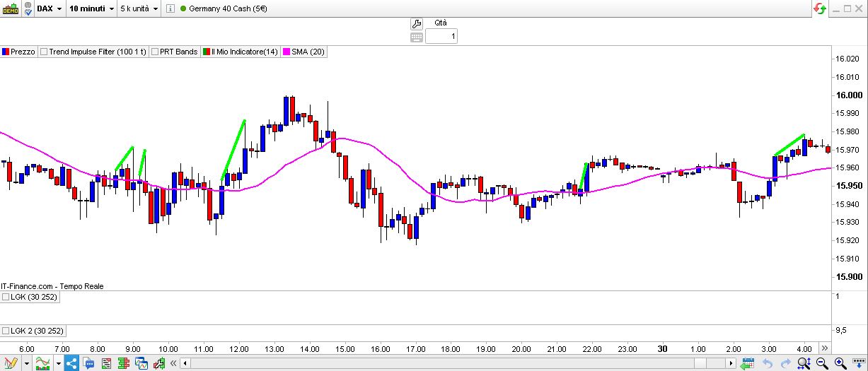Open the indicators chart icon

[x=43, y=364]
